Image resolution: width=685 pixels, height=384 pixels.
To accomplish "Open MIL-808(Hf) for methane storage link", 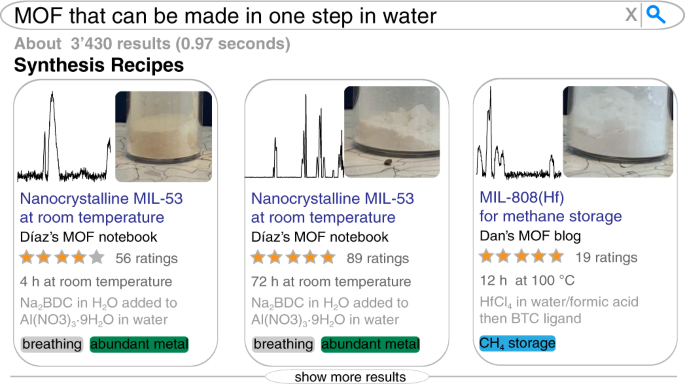I will click(550, 207).
